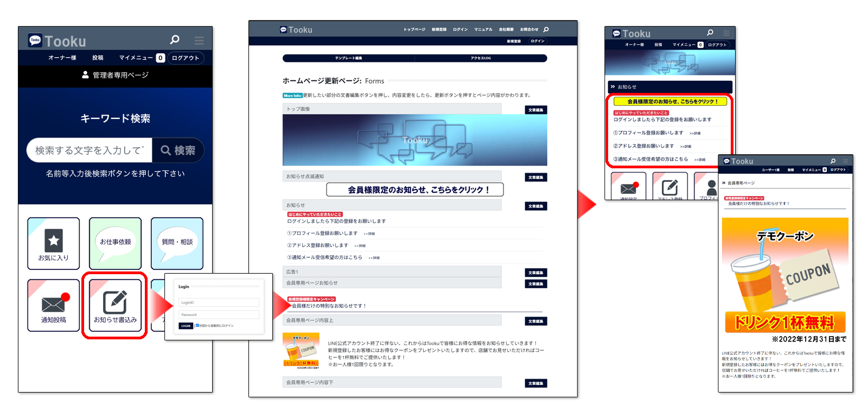Click 文章編集 for 会員専用ページお知らせ row

pyautogui.click(x=536, y=284)
